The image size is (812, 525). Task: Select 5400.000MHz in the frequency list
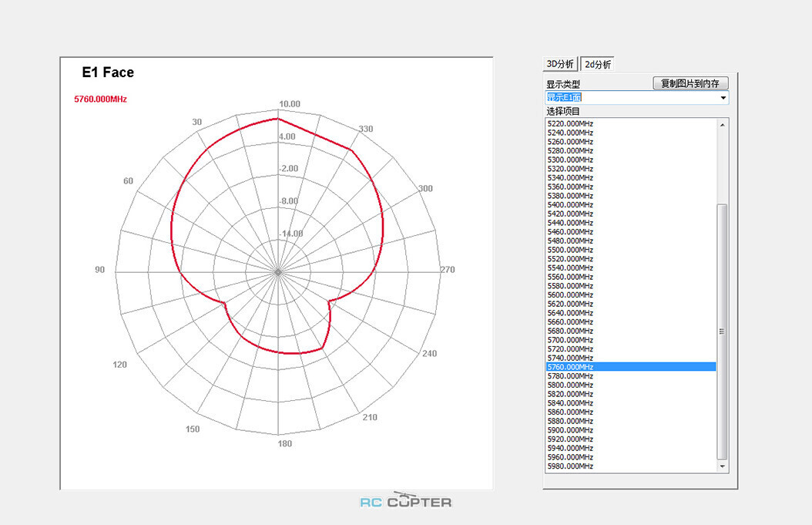click(631, 205)
